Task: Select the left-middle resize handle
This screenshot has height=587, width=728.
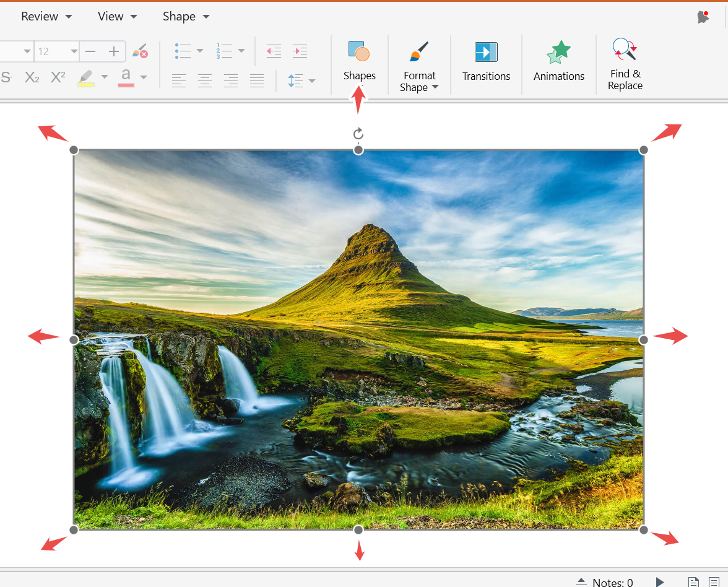Action: pos(74,340)
